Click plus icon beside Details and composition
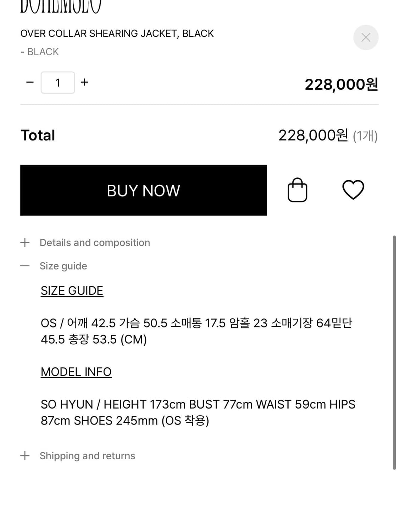The height and width of the screenshot is (532, 399). point(25,243)
